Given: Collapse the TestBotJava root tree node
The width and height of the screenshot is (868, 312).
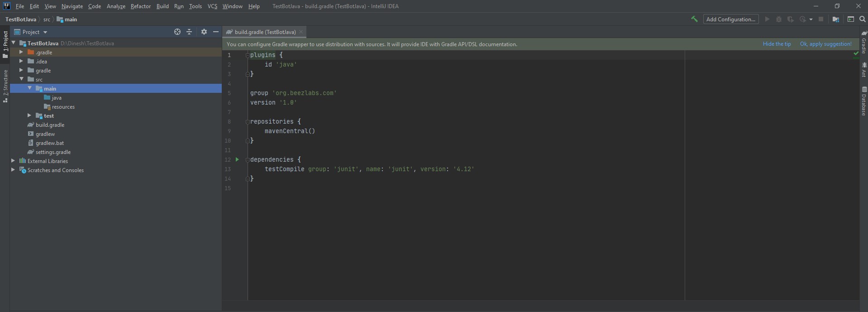Looking at the screenshot, I should [14, 43].
